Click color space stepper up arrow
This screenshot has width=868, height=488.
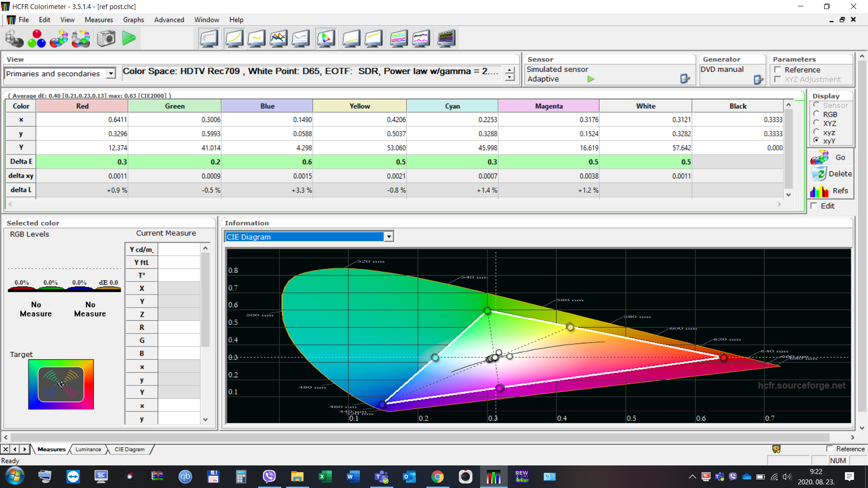[510, 70]
